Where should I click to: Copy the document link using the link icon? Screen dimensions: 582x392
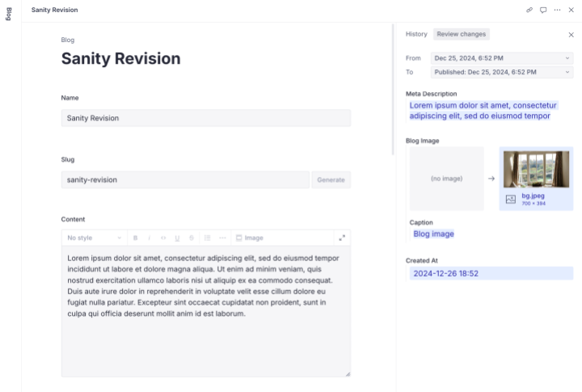[529, 10]
